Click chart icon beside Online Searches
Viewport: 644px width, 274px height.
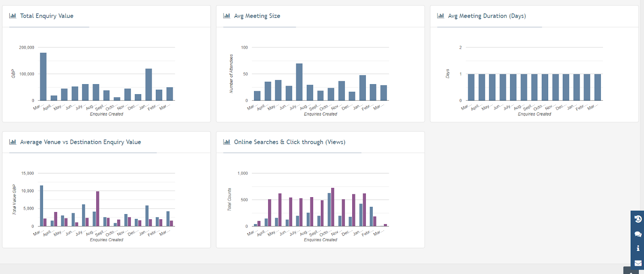click(x=227, y=142)
